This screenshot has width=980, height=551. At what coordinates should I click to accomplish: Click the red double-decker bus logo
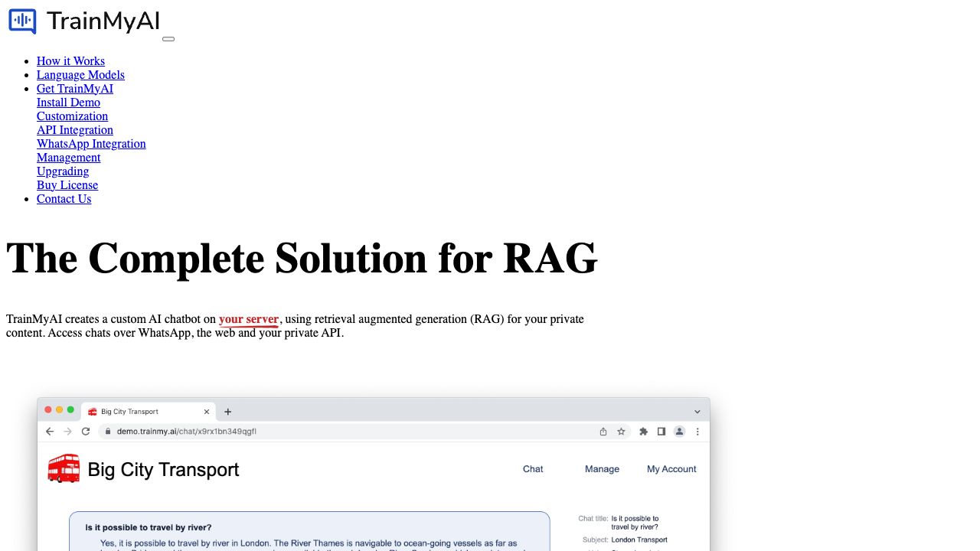coord(64,468)
